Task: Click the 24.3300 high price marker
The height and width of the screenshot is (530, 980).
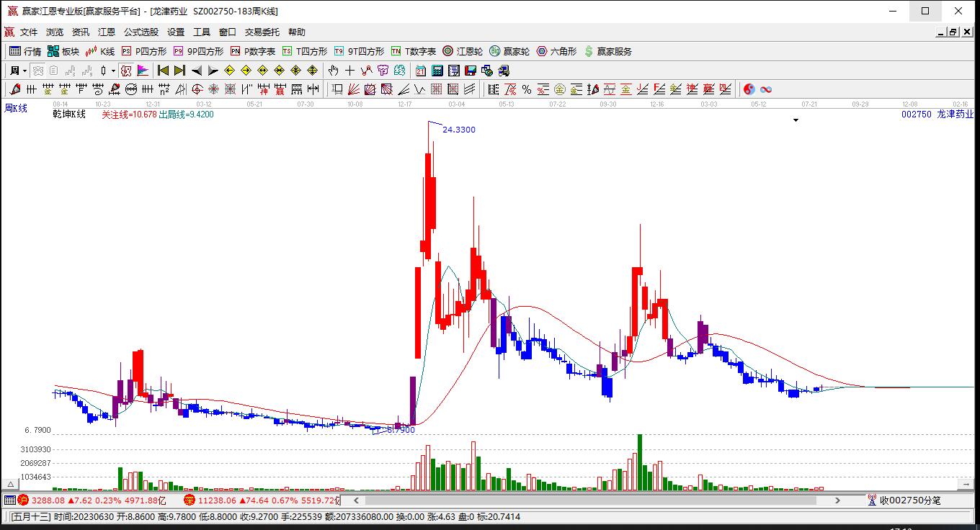Action: (x=459, y=130)
